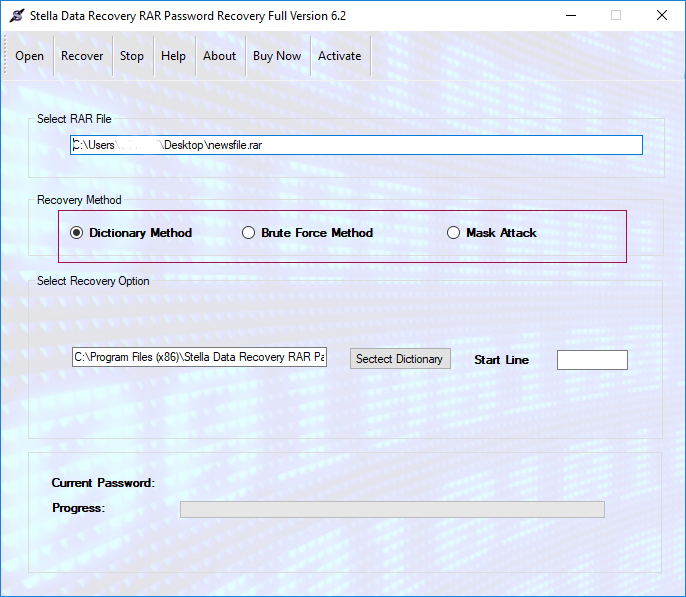Open the Help toolbar item
The width and height of the screenshot is (686, 597).
(x=173, y=56)
